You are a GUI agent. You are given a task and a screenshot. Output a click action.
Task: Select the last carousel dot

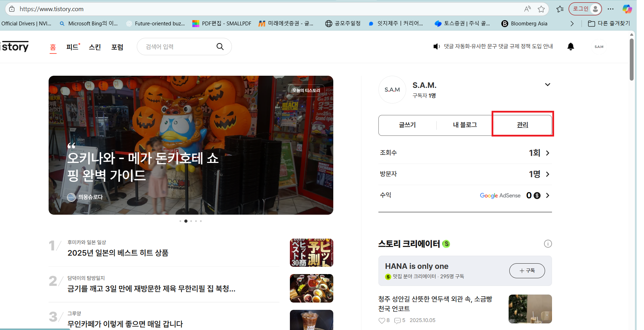click(x=201, y=221)
